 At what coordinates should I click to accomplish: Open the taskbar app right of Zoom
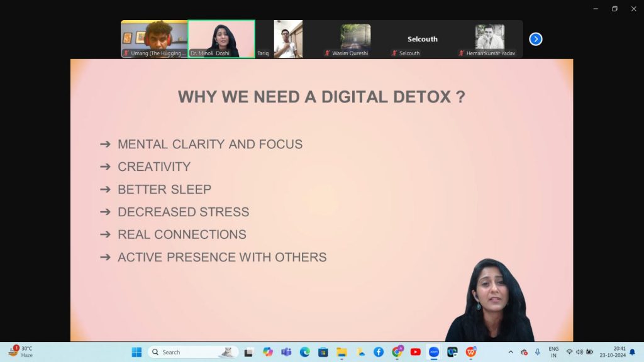(x=452, y=352)
